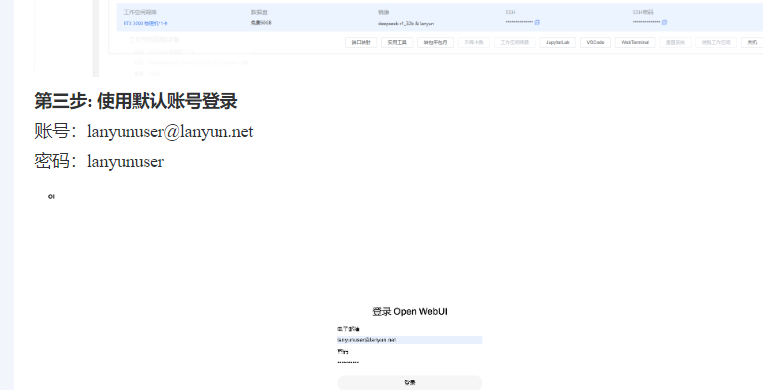Submit the Open WebUI login button
Image resolution: width=763 pixels, height=390 pixels.
[x=410, y=382]
